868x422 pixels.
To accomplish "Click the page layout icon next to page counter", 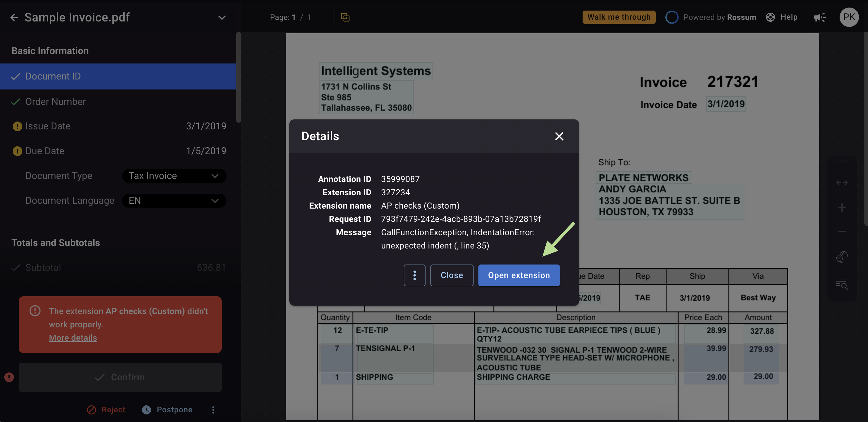I will tap(345, 17).
